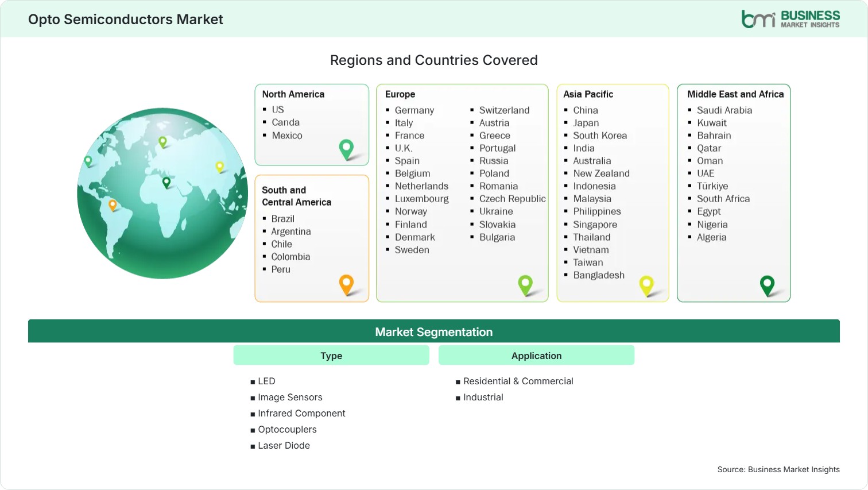The image size is (868, 490).
Task: Click Regions and Countries Covered heading
Action: coord(434,60)
